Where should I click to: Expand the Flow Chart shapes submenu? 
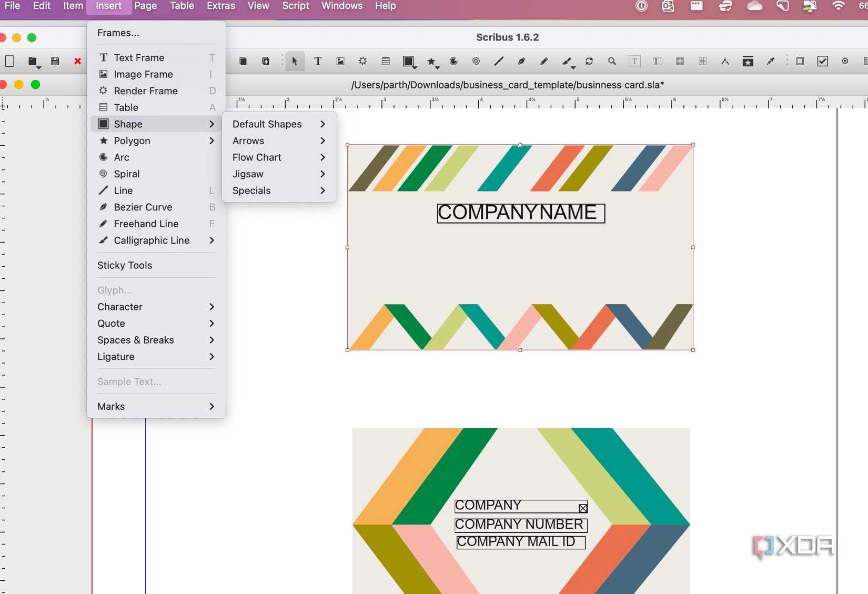click(x=256, y=157)
